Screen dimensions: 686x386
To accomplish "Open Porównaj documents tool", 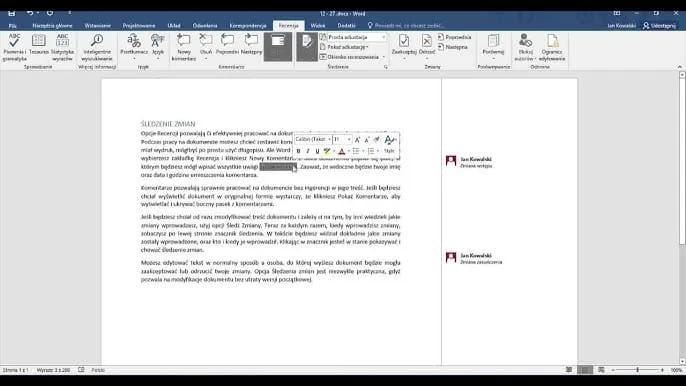I will point(494,46).
